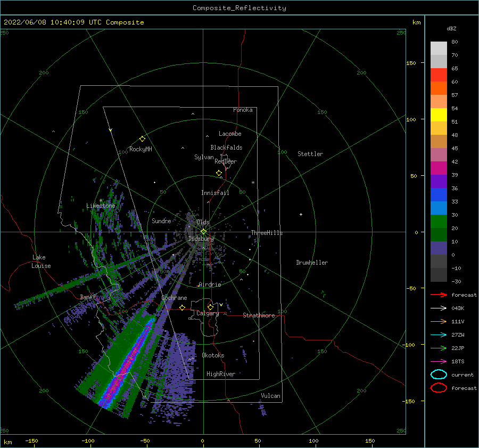Click the RockyMH label
Screen dimensions: 479x448
(x=141, y=149)
